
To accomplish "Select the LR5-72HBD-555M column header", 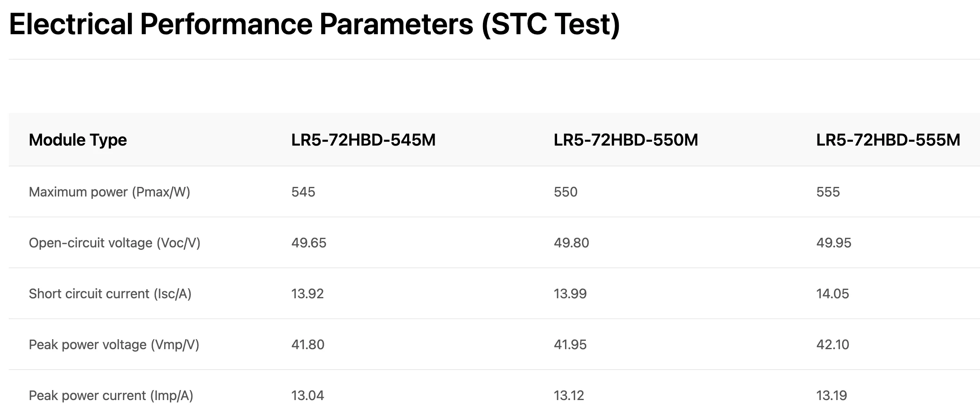I will click(x=888, y=140).
